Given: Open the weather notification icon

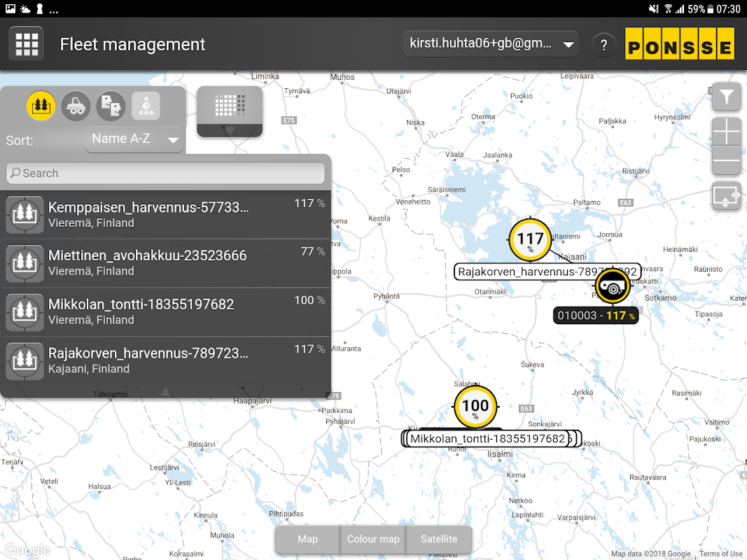Looking at the screenshot, I should (25, 8).
